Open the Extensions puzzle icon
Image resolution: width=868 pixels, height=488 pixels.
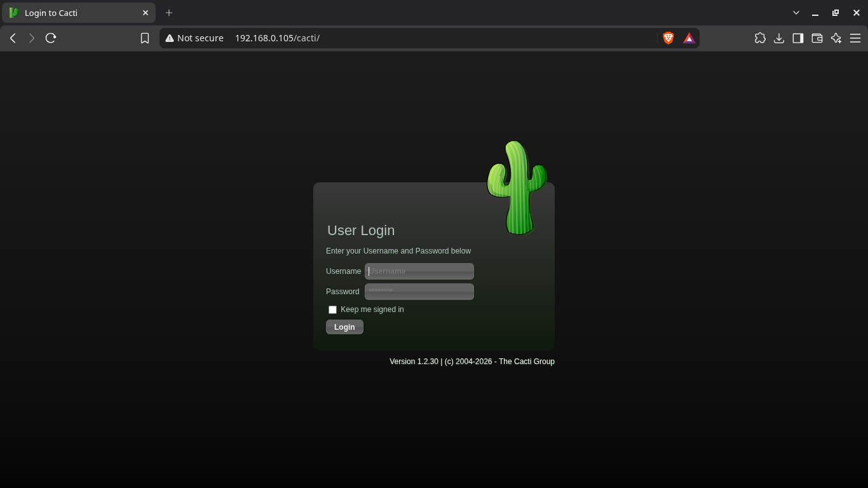click(x=760, y=38)
